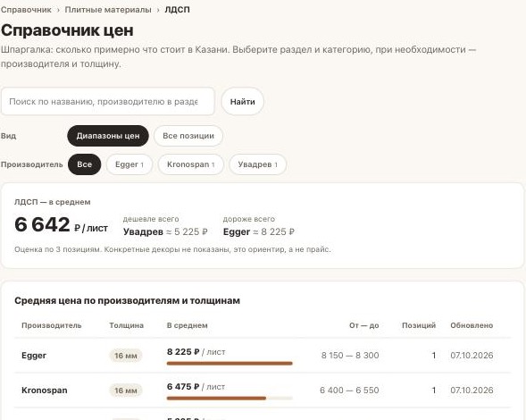Click the 6 475 ₽ / лист price
This screenshot has width=526, height=420.
(x=196, y=387)
